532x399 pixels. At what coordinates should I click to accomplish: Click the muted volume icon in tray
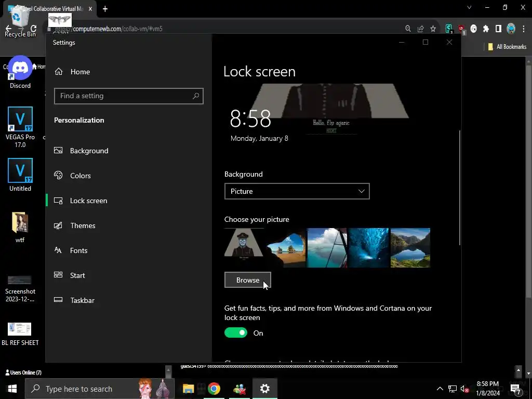pos(464,389)
